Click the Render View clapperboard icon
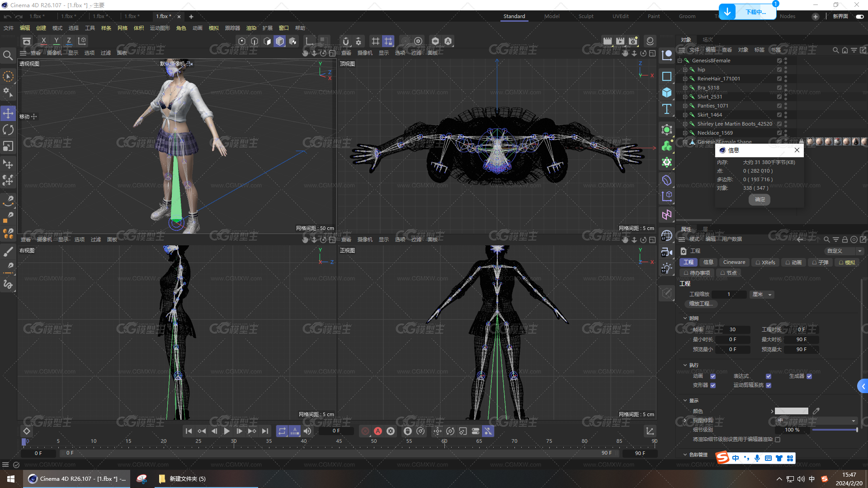Viewport: 868px width, 488px height. (608, 41)
